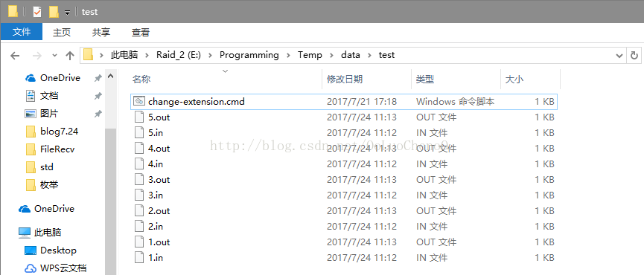Viewport: 644px width, 275px height.
Task: Switch to the 查看 ribbon tab
Action: [141, 33]
